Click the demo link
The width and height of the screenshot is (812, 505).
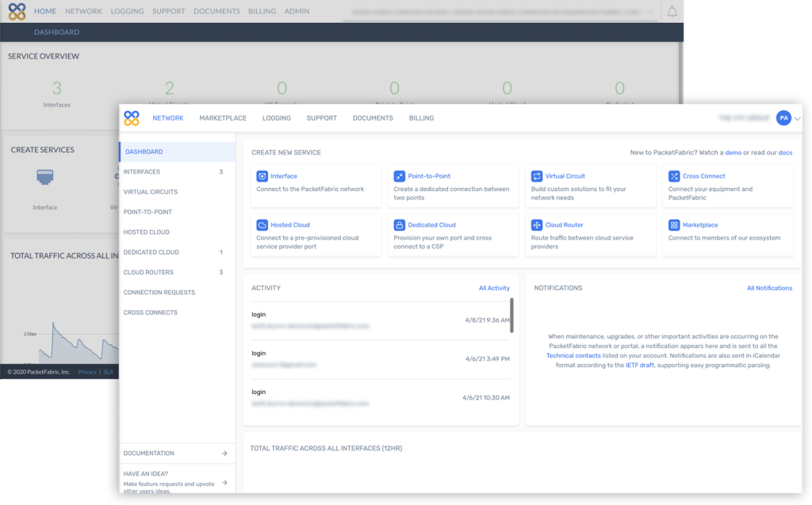pyautogui.click(x=733, y=152)
